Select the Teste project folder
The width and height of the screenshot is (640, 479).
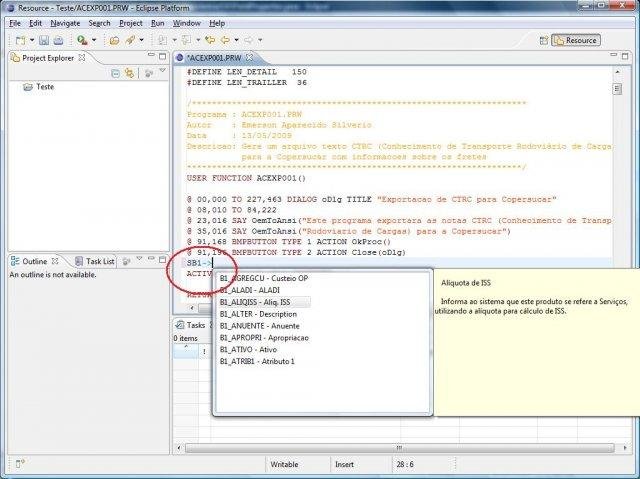tap(38, 86)
